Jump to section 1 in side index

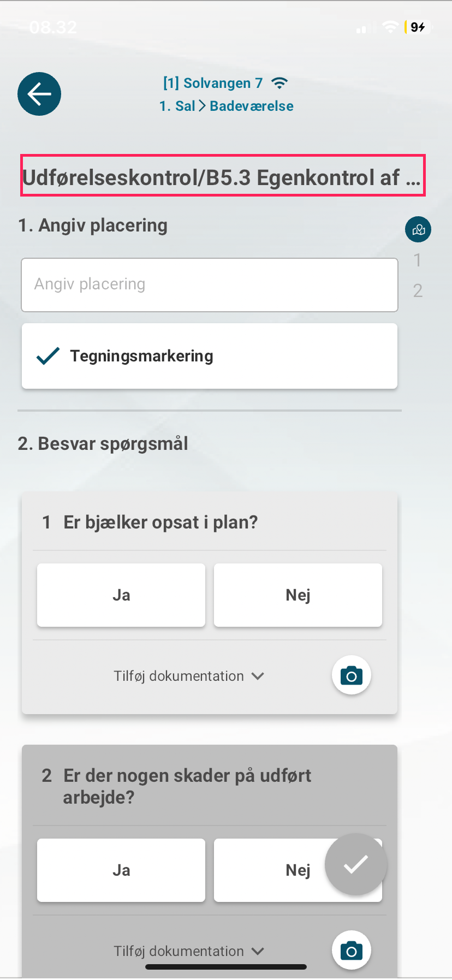[x=418, y=260]
